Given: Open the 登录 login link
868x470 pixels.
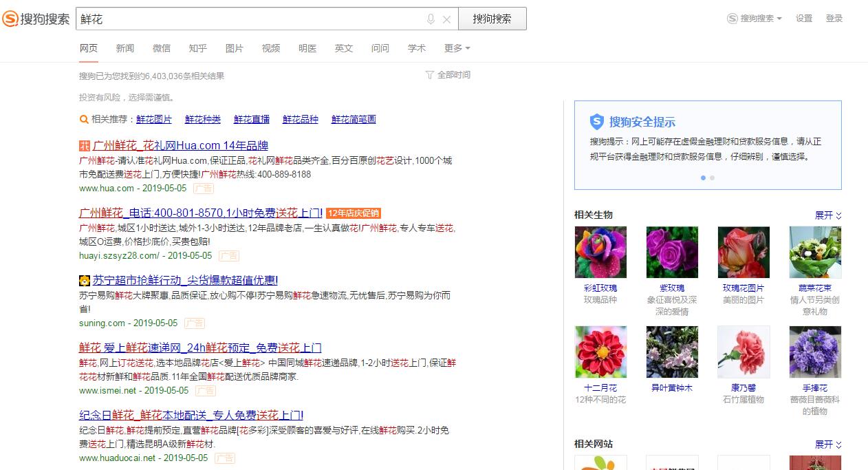Looking at the screenshot, I should (x=834, y=19).
